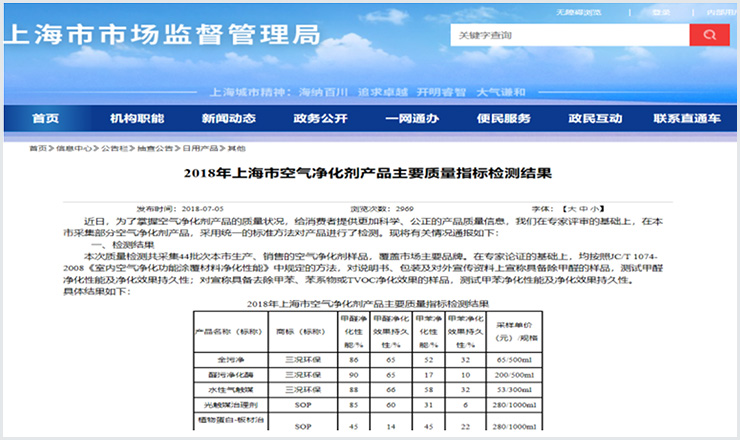Click the 53/300ml price cell
Screen dimensions: 740x440
point(514,390)
